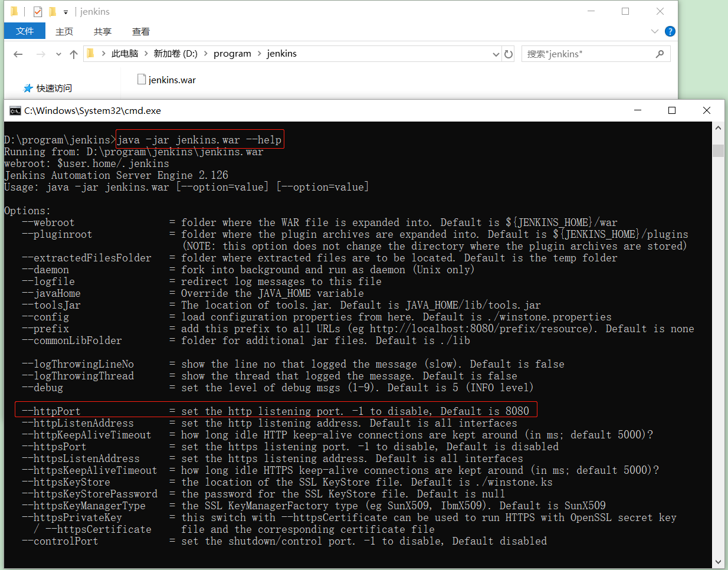Click the --httpsPort option text
728x570 pixels.
[54, 447]
